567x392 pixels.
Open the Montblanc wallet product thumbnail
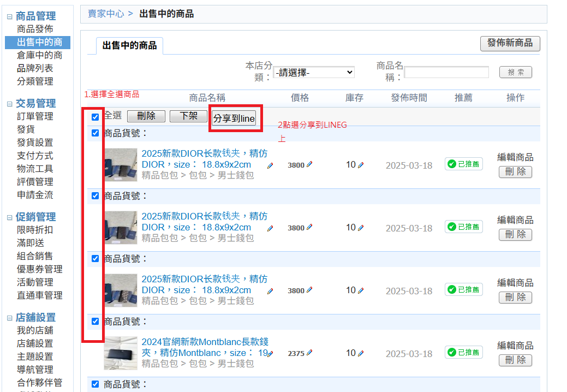pos(121,353)
